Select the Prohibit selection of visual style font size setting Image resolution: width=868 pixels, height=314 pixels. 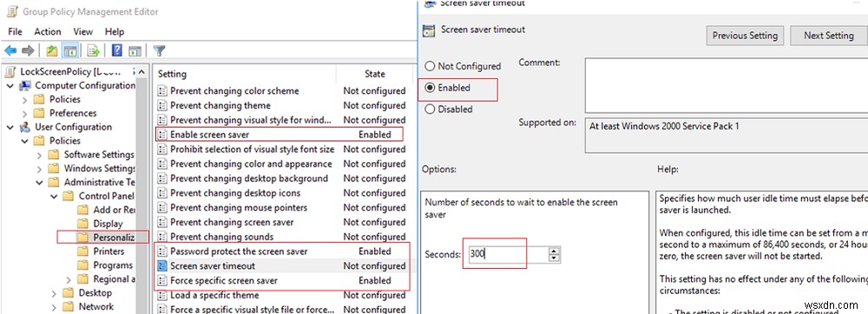(x=253, y=149)
